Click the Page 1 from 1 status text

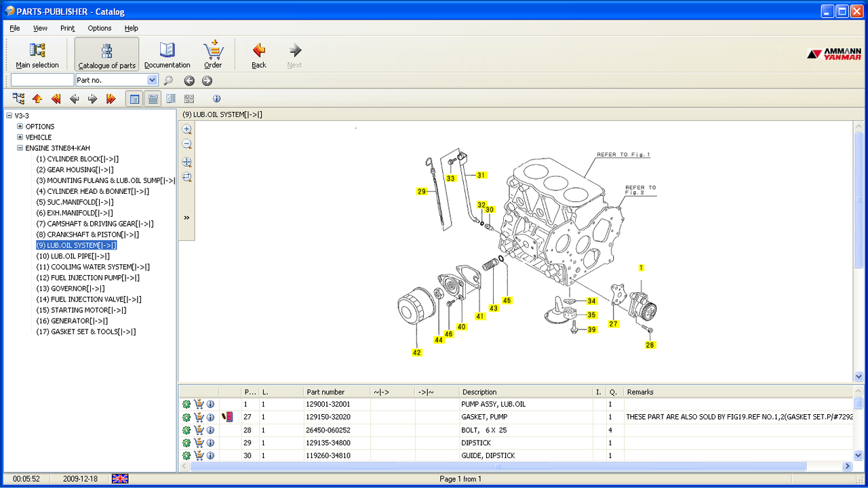coord(460,479)
